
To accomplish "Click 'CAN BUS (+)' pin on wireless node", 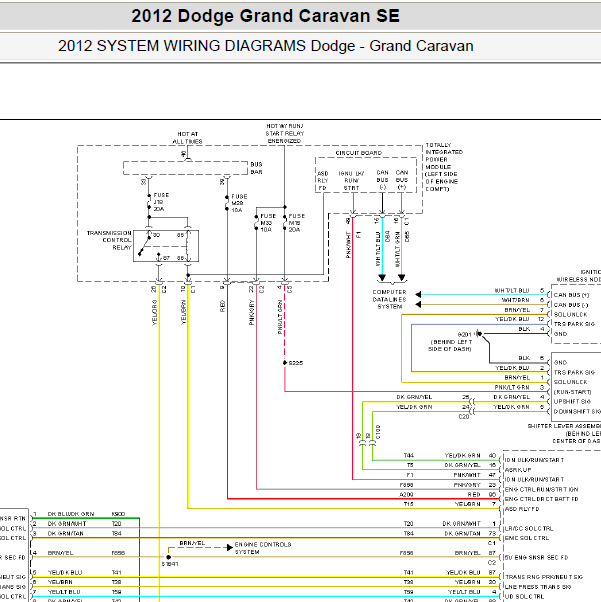I will (x=571, y=295).
